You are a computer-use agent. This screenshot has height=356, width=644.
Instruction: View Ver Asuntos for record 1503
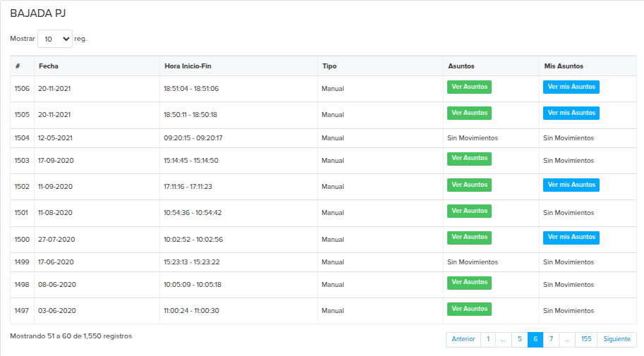[469, 159]
